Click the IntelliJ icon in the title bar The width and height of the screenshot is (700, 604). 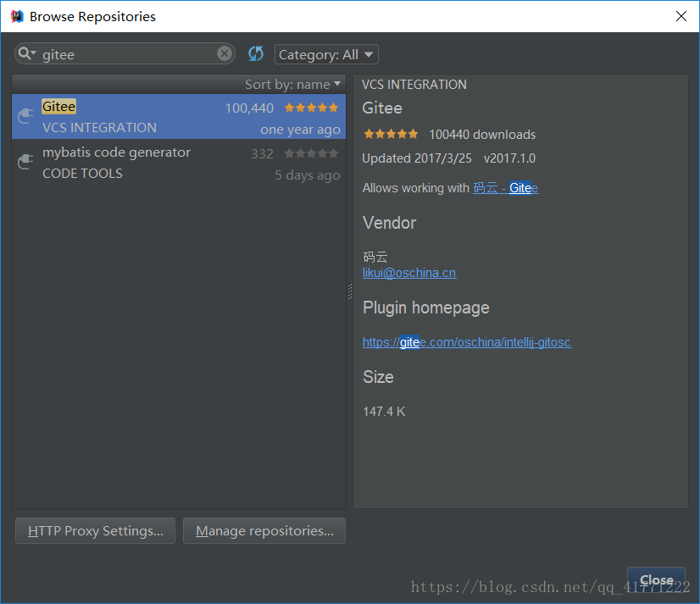pyautogui.click(x=17, y=16)
